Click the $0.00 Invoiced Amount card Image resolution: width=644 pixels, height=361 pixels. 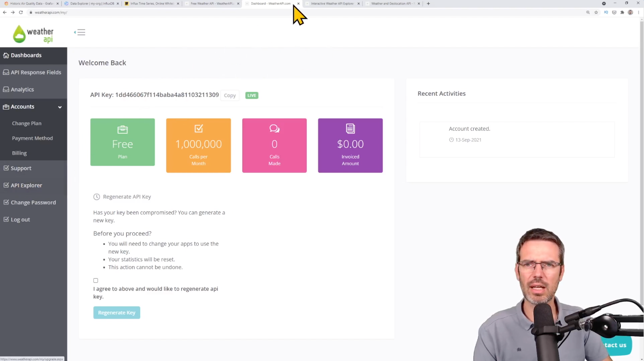[x=350, y=146]
